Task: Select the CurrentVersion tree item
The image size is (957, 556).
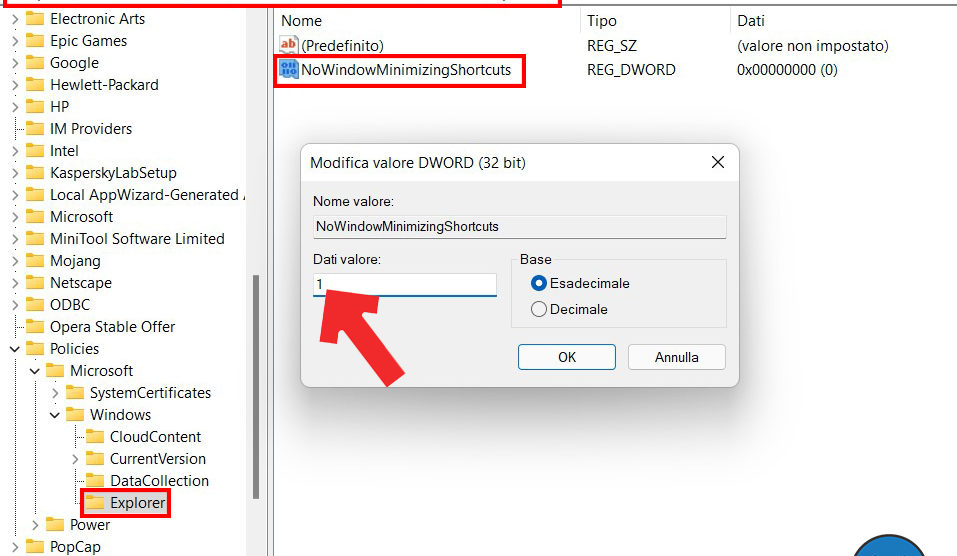Action: coord(157,459)
